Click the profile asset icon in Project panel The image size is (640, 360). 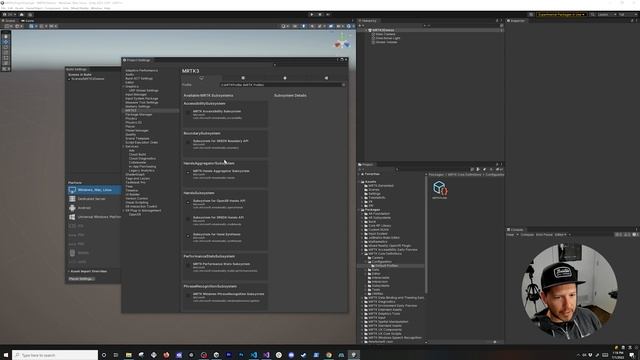pos(440,188)
